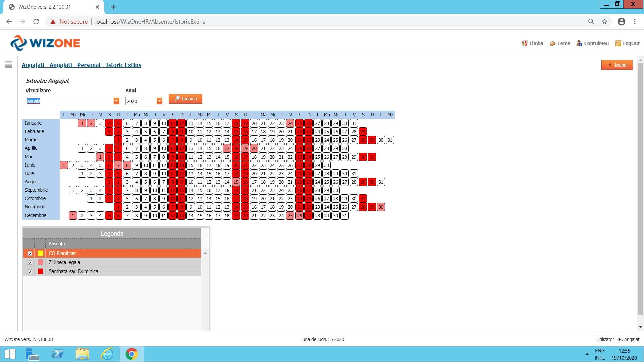Uncheck the CO Planificat checkbox
This screenshot has height=362, width=644.
pos(30,253)
